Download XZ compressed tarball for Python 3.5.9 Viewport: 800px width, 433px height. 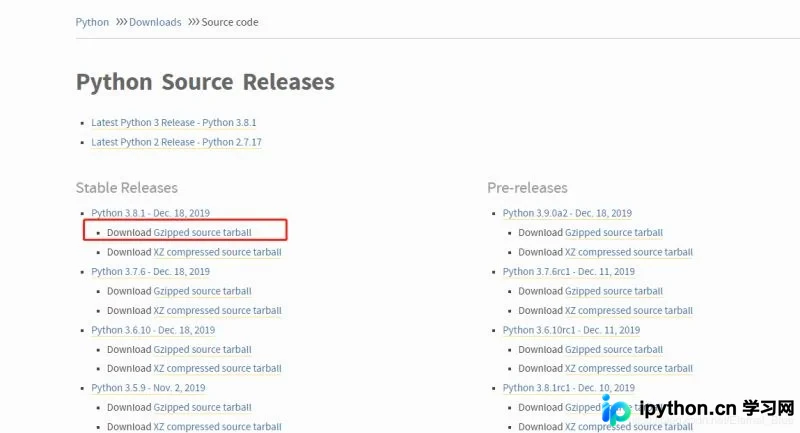coord(217,426)
